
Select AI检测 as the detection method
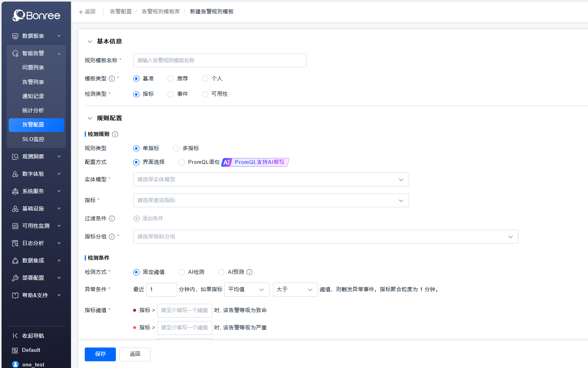(x=182, y=272)
